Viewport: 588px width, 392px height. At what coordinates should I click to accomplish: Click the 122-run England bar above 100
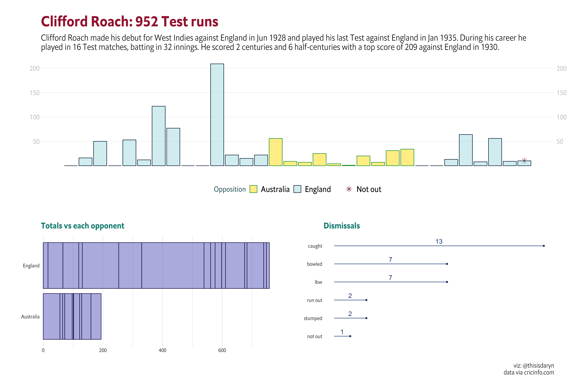159,136
